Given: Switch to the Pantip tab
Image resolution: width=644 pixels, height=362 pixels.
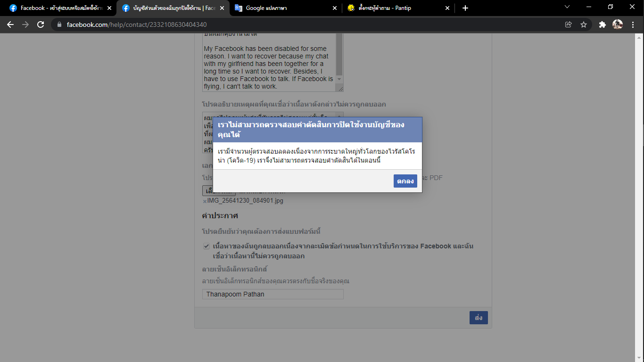Looking at the screenshot, I should click(397, 8).
